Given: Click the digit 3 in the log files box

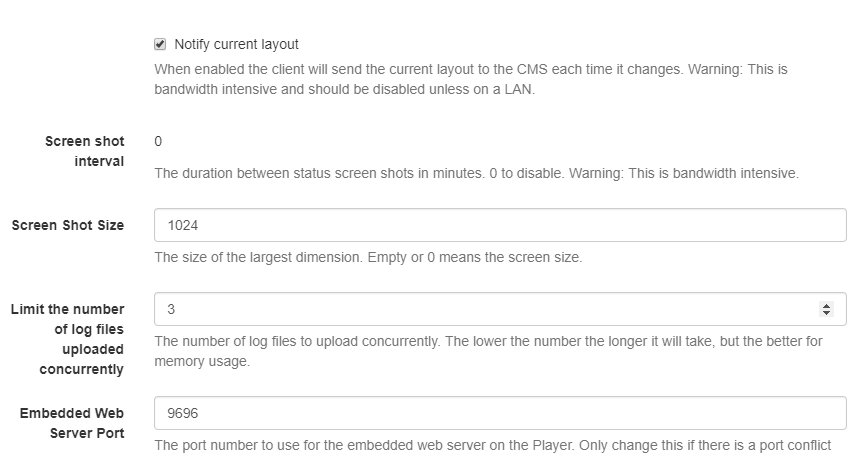Looking at the screenshot, I should [x=171, y=309].
